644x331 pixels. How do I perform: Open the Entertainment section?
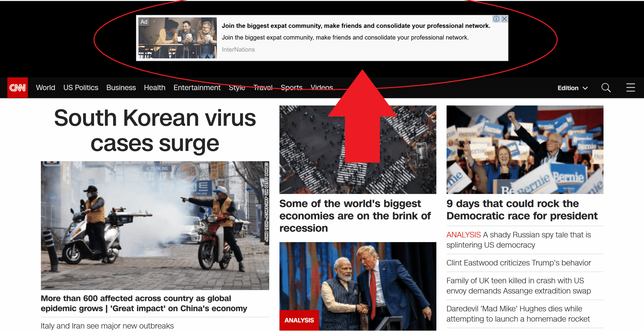click(197, 88)
